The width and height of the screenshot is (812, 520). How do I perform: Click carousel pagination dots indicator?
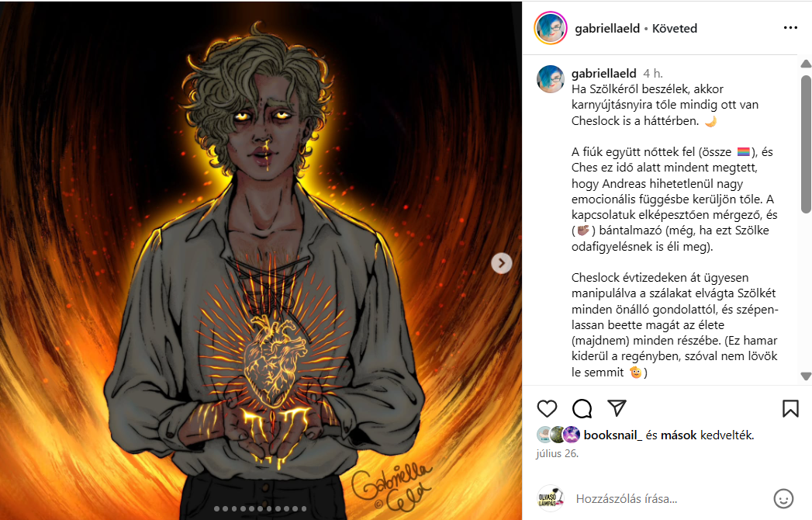click(x=261, y=508)
